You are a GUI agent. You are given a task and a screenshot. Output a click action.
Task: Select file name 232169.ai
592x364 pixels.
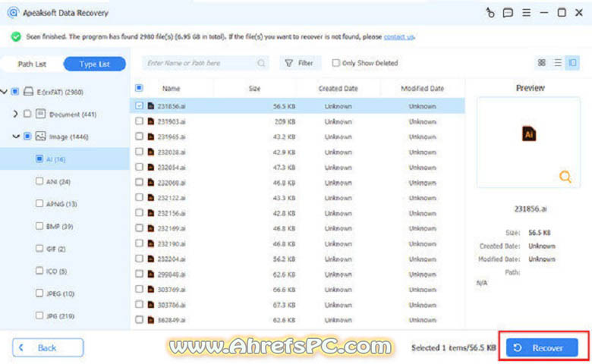[x=172, y=228]
